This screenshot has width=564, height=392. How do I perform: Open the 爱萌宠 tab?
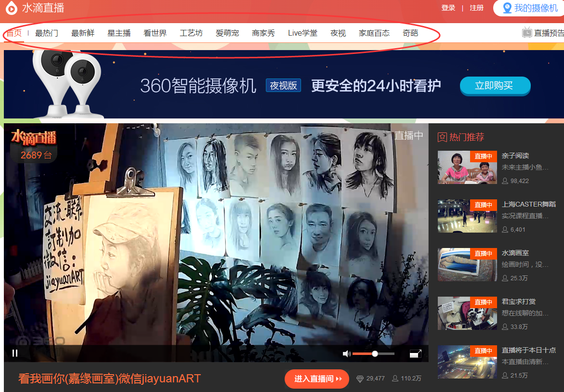(227, 33)
